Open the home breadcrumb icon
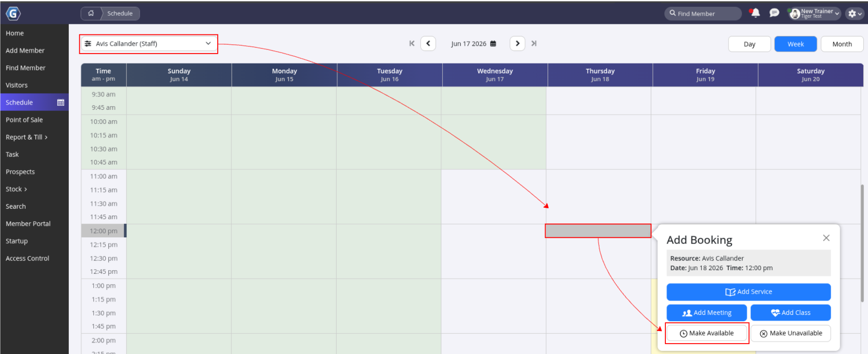The width and height of the screenshot is (868, 354). pos(91,13)
